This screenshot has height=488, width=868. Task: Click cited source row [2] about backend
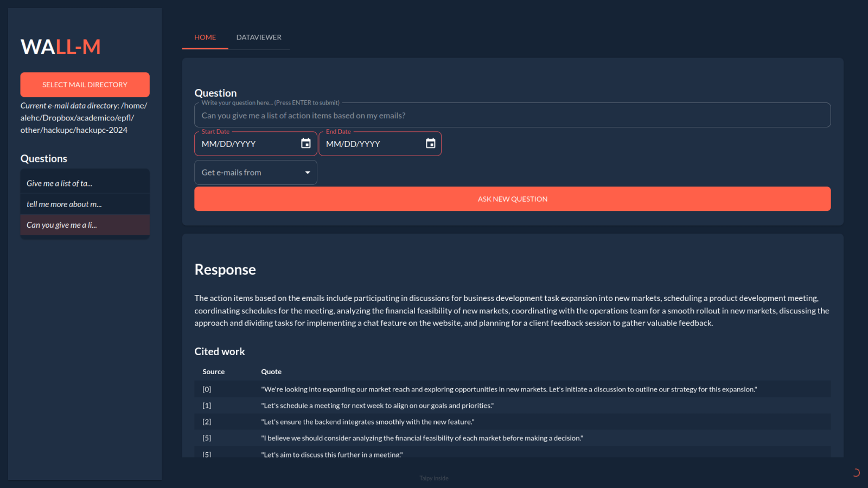point(512,422)
